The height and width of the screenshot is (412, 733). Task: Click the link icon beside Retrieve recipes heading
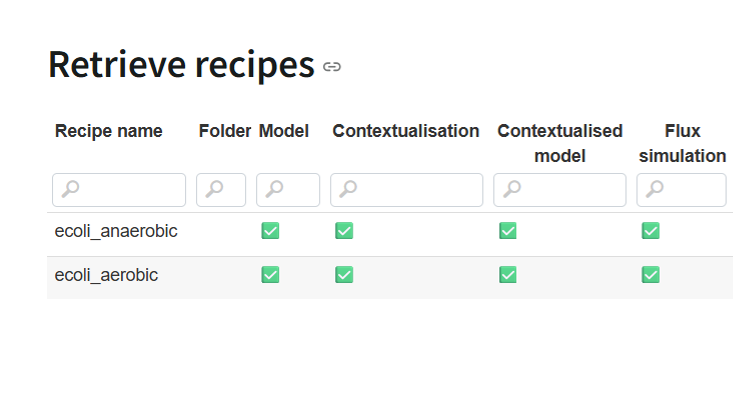[332, 67]
